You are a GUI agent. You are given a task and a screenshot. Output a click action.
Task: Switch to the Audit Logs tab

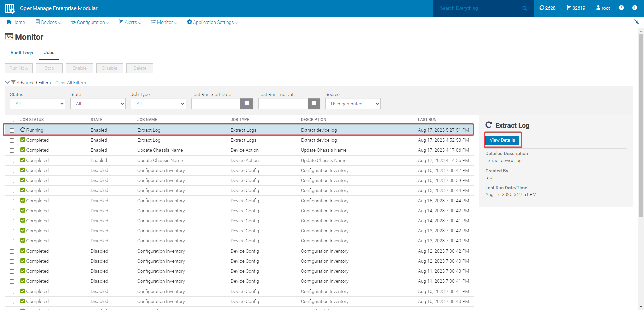pos(21,53)
